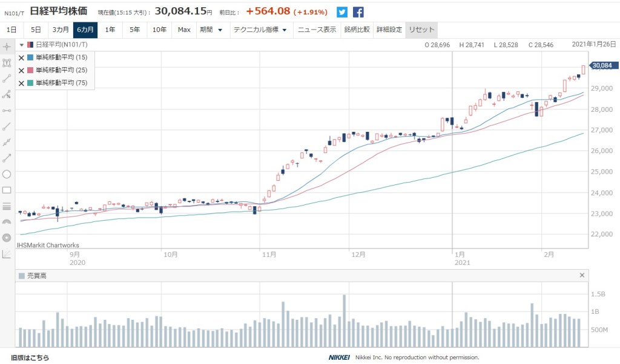Choose the rectangle drawing tool

point(7,190)
